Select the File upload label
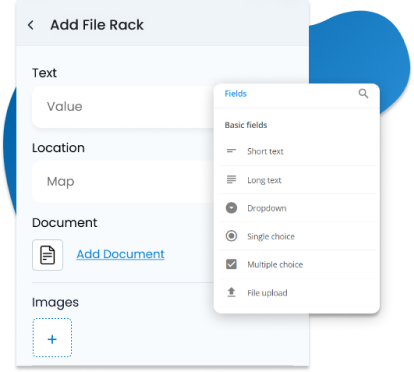414x372 pixels. 267,293
